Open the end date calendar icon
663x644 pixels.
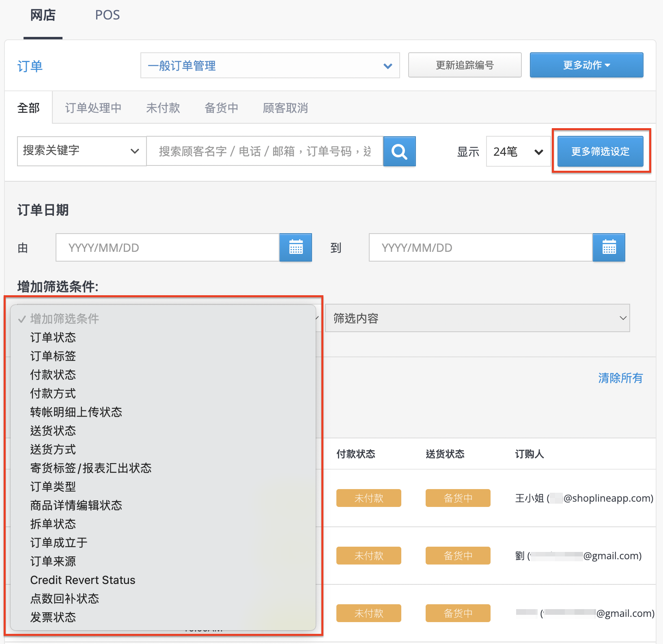[609, 247]
